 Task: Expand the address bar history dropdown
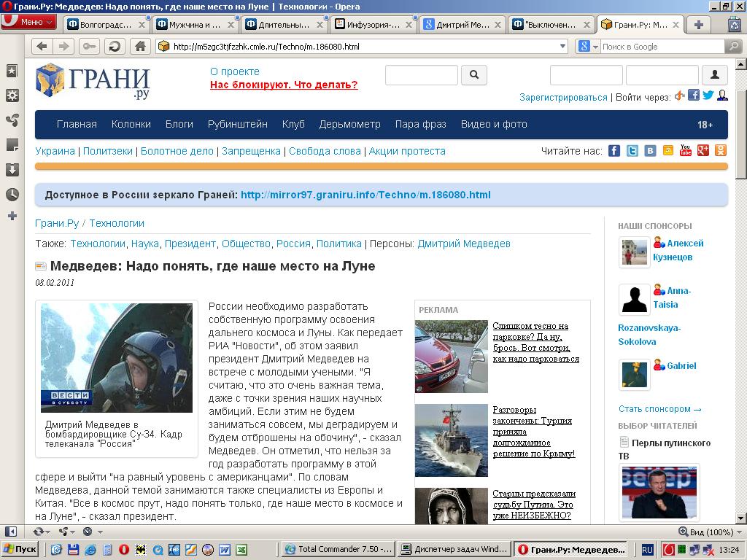pos(562,47)
